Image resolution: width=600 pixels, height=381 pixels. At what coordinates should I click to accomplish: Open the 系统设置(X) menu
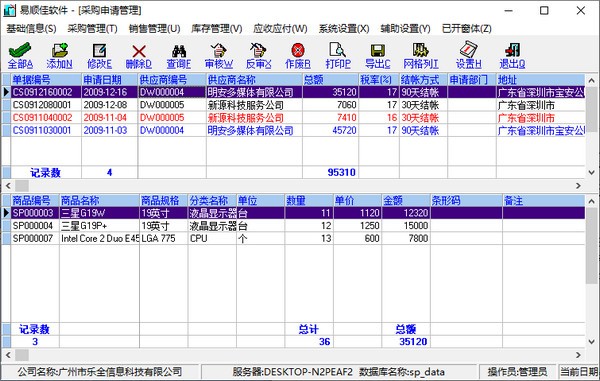pos(344,29)
